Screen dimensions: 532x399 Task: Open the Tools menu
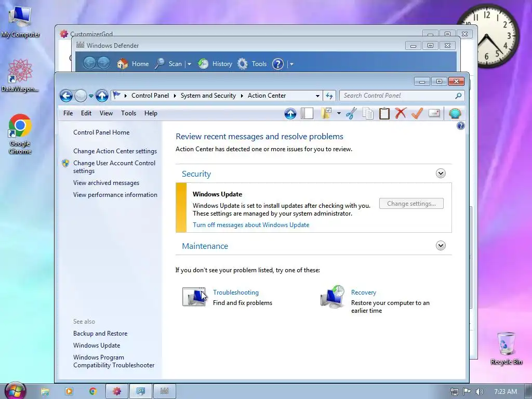(x=129, y=113)
